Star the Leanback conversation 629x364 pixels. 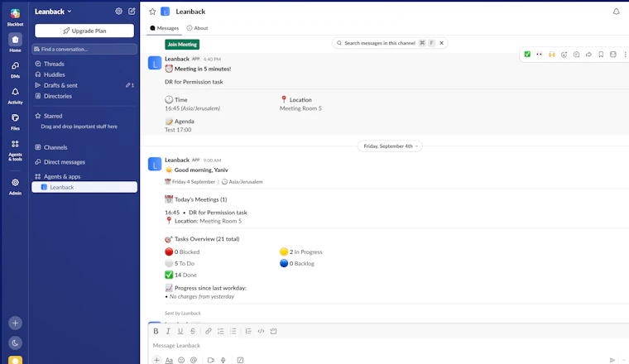coord(152,12)
